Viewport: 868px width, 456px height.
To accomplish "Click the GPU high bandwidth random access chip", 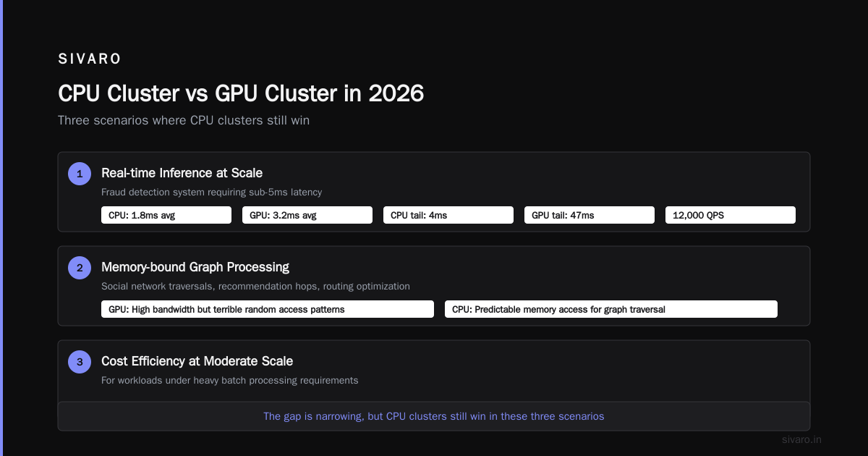I will 268,309.
